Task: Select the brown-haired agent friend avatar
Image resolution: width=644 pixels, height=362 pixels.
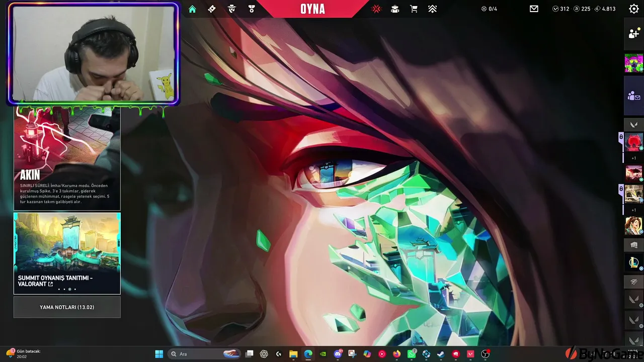Action: 634,226
